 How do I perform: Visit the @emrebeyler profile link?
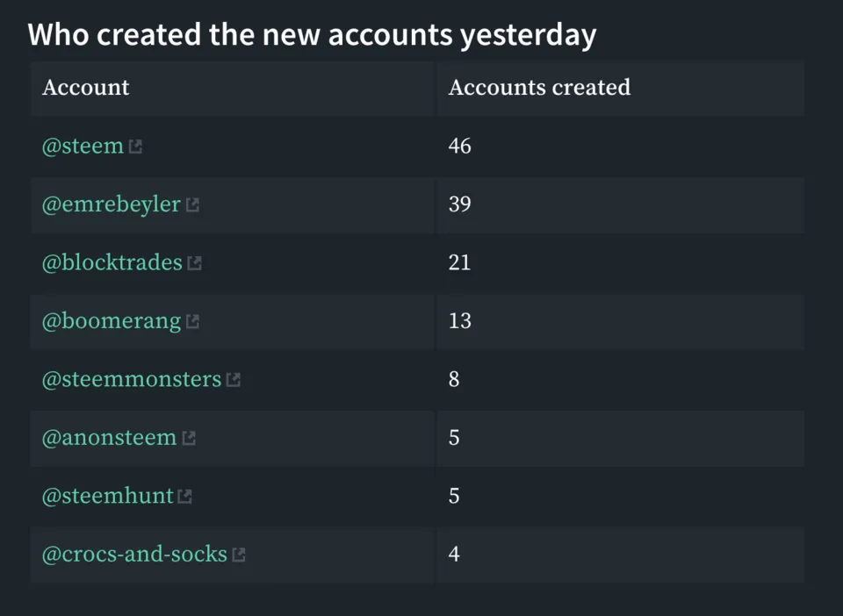pyautogui.click(x=112, y=204)
